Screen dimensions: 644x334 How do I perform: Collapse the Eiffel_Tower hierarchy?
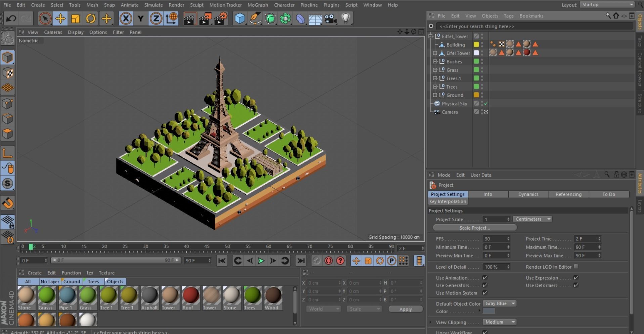point(430,36)
